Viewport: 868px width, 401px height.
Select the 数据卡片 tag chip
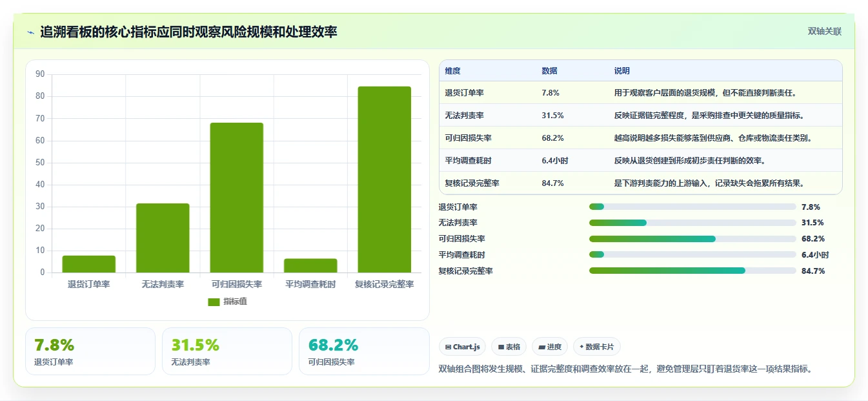597,347
